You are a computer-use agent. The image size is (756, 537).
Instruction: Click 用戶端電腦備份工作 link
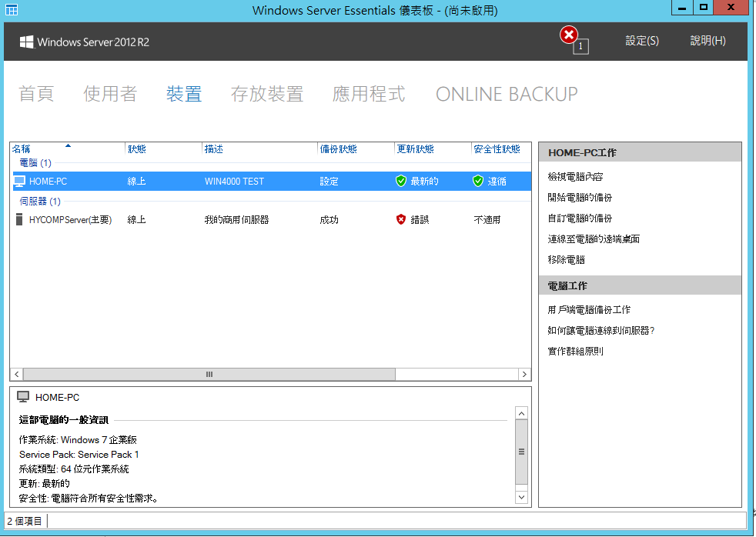(x=589, y=310)
